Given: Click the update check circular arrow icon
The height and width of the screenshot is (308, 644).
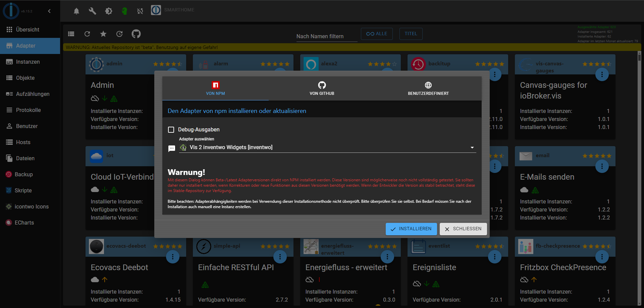Looking at the screenshot, I should click(x=119, y=34).
